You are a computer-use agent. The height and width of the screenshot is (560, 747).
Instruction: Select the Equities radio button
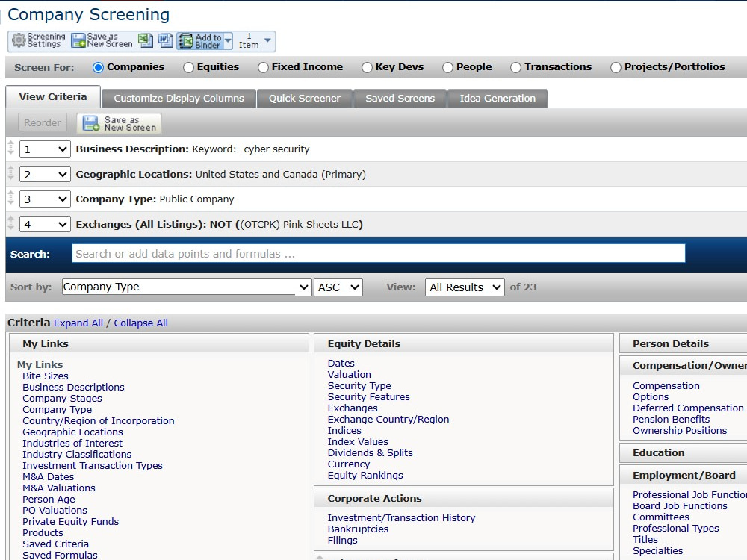coord(189,68)
